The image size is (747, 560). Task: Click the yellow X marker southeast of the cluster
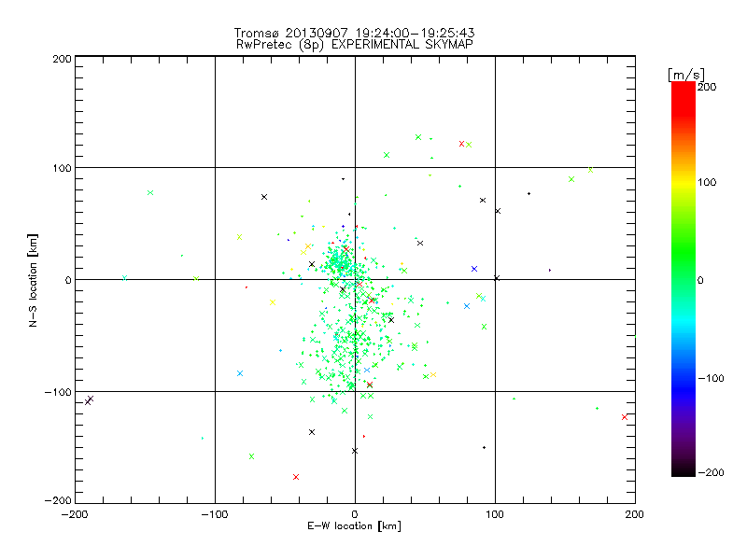coord(433,375)
